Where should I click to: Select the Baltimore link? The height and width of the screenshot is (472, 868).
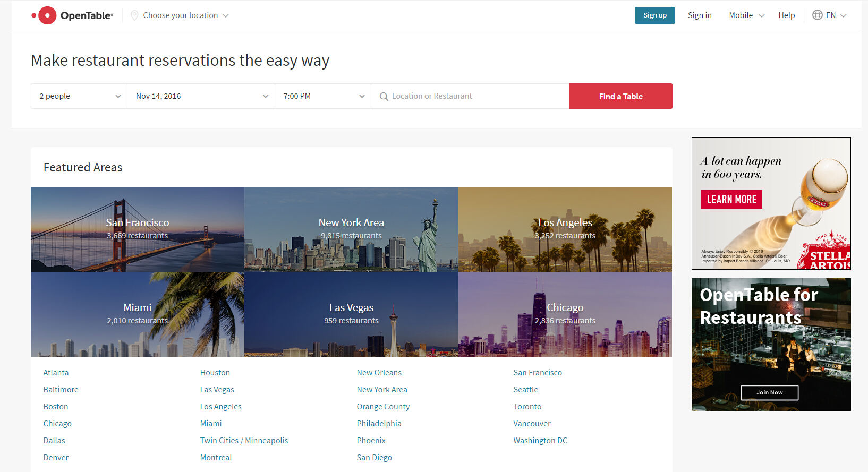[61, 390]
